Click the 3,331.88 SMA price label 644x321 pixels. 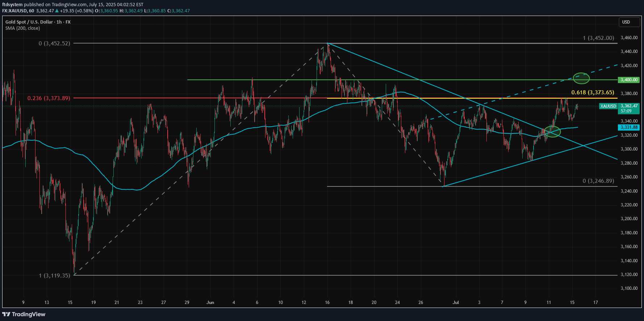629,127
